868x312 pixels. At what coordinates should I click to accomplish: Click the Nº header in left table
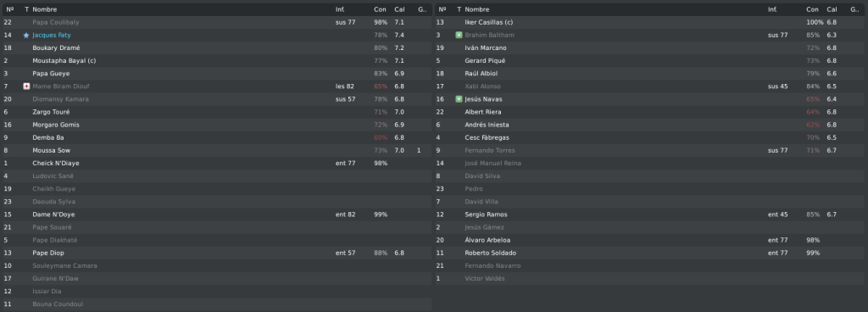point(9,9)
